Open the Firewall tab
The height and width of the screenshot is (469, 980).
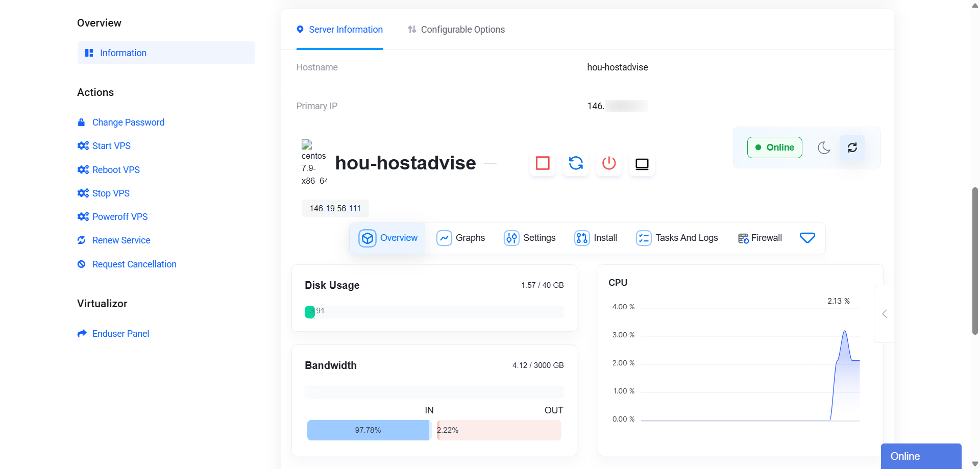click(760, 238)
